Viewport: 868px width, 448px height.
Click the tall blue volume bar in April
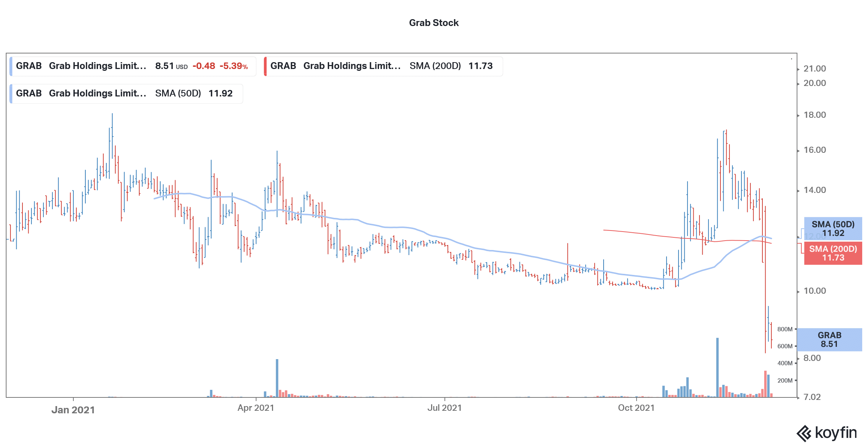click(277, 378)
